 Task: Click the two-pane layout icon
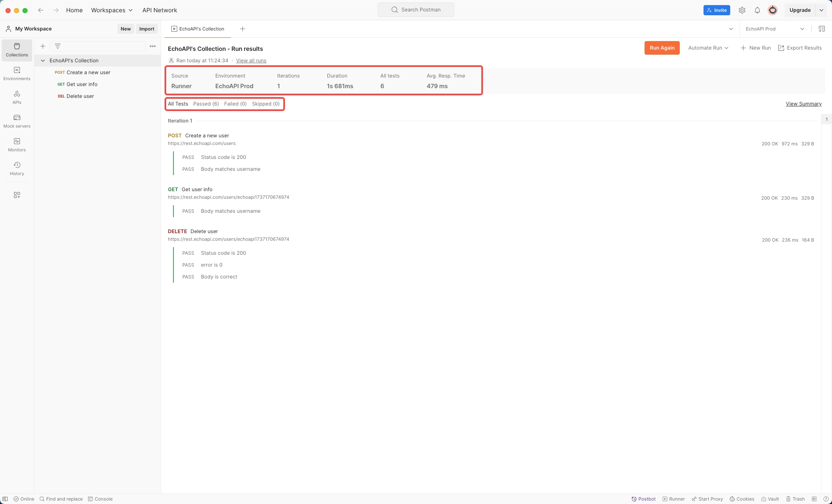814,499
